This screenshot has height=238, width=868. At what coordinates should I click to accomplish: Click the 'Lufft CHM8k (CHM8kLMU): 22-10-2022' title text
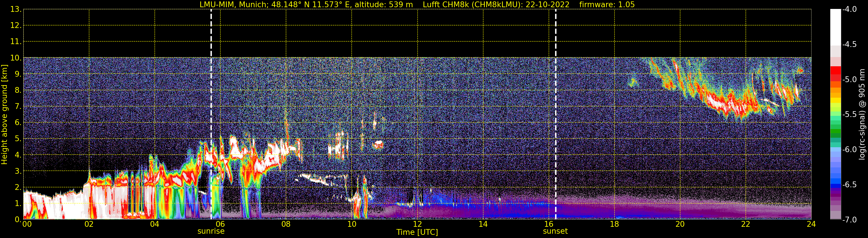(x=496, y=5)
